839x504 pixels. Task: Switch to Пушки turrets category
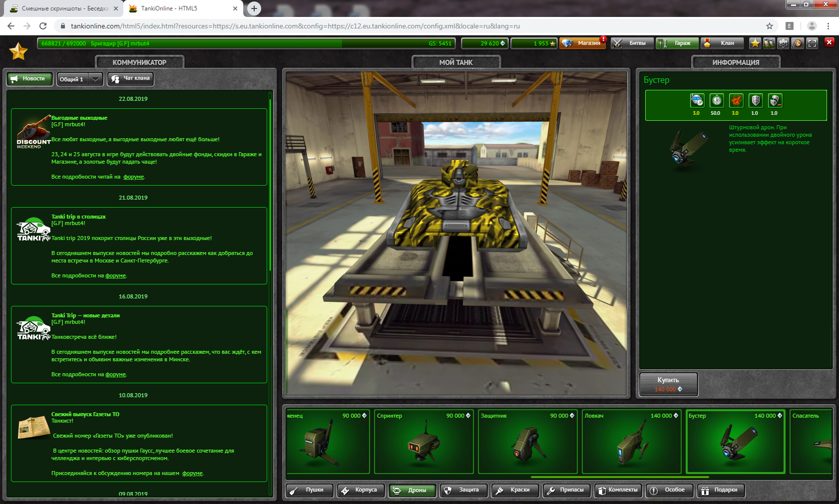tap(309, 491)
